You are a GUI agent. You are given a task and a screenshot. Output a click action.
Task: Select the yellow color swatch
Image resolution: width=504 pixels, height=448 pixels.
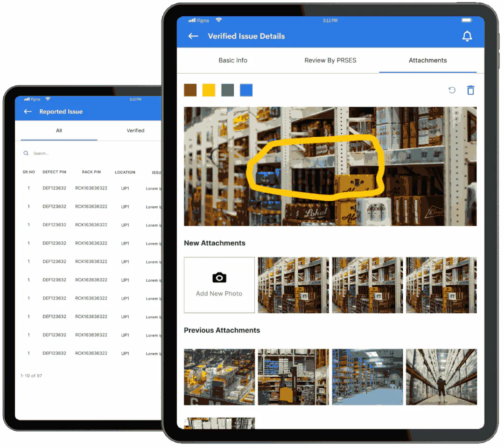point(209,90)
